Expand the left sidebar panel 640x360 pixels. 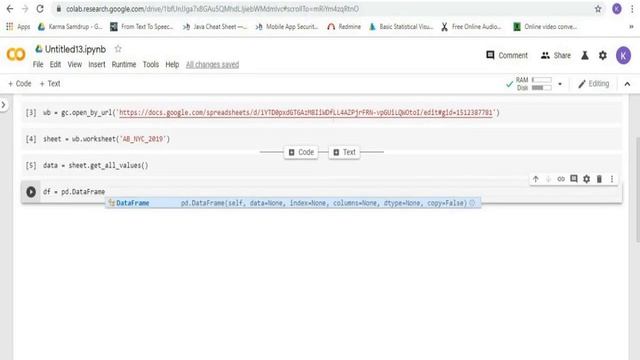[4, 105]
